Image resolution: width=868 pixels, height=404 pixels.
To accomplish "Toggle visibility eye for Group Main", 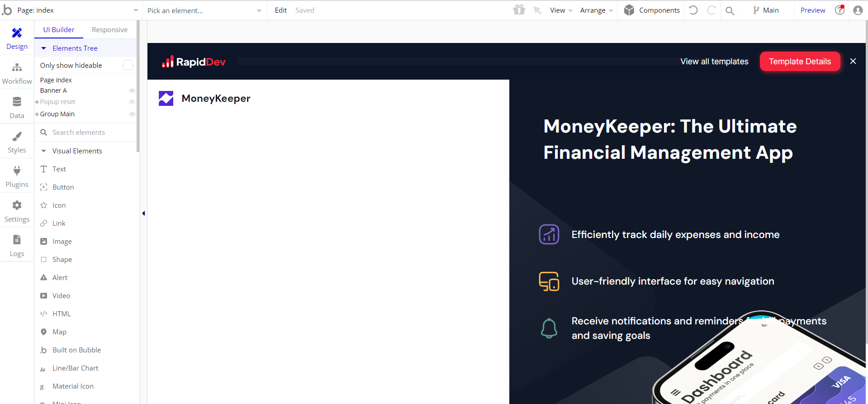I will pyautogui.click(x=132, y=114).
